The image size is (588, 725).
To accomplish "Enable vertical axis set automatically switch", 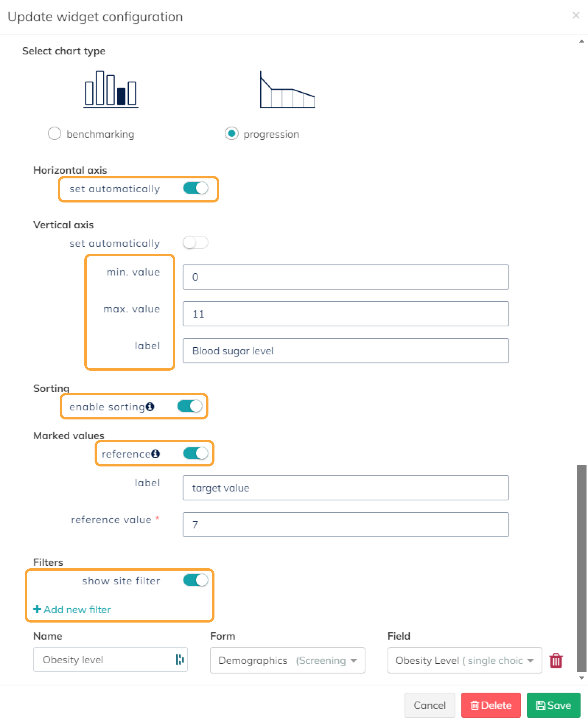I will tap(195, 243).
